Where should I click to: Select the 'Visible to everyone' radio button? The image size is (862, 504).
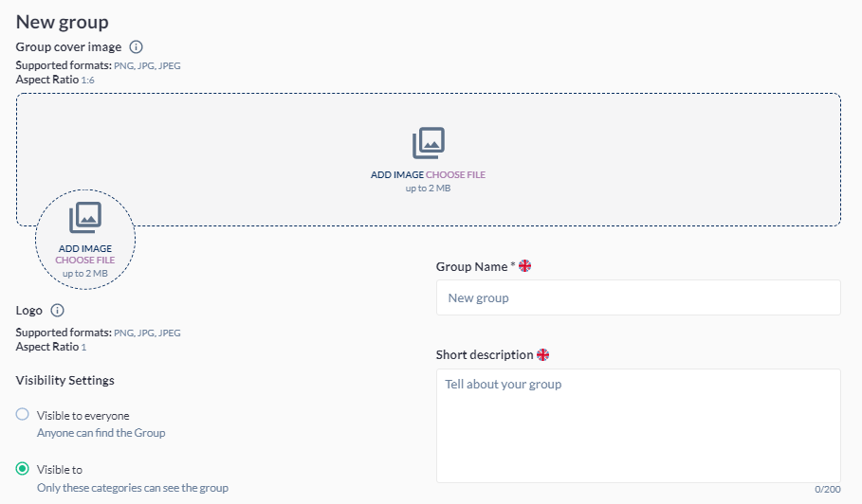(x=23, y=414)
